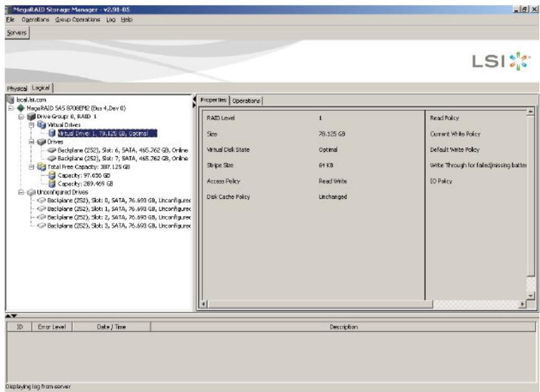Click the Capacity 97.656 GB icon
This screenshot has width=540, height=392.
[x=52, y=175]
